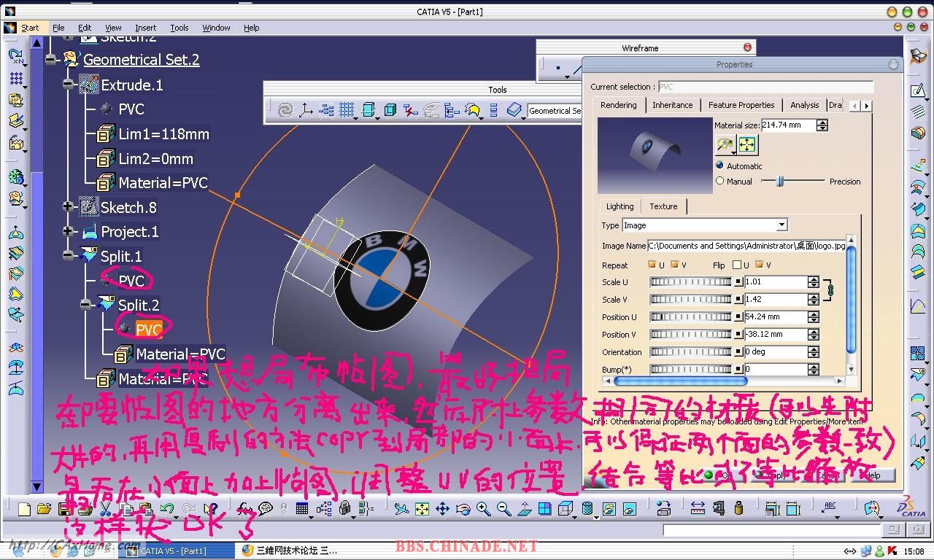934x560 pixels.
Task: Select the highlighted PVC under Split.2
Action: pos(149,330)
